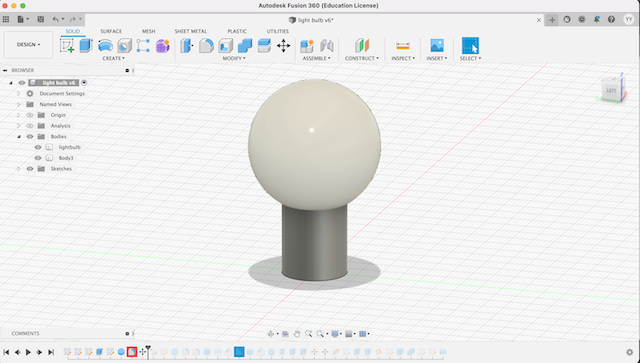
Task: Toggle root light bulb v6 visibility
Action: click(22, 83)
